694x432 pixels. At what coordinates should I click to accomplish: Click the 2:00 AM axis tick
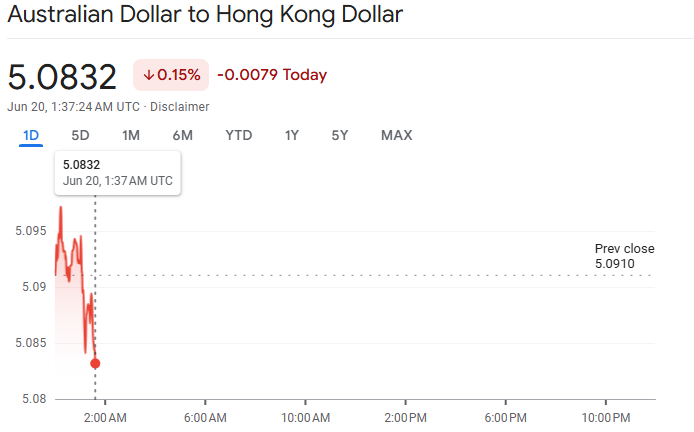[x=105, y=402]
